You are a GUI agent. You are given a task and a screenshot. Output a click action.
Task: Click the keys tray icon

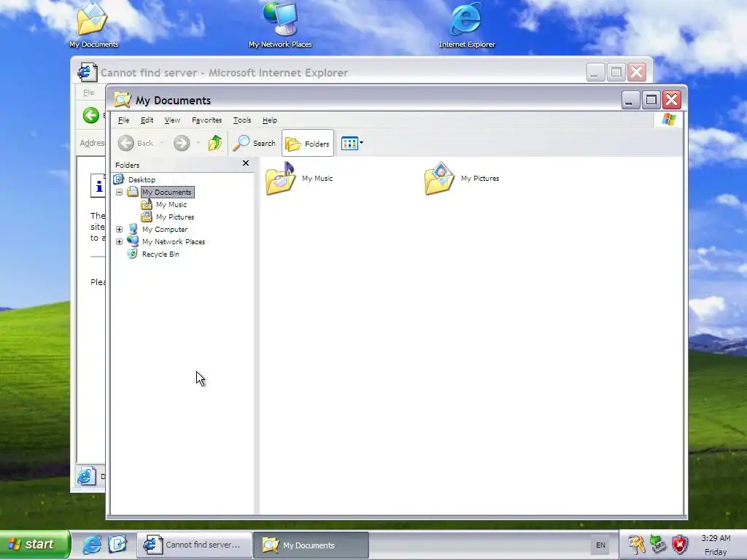(x=636, y=544)
